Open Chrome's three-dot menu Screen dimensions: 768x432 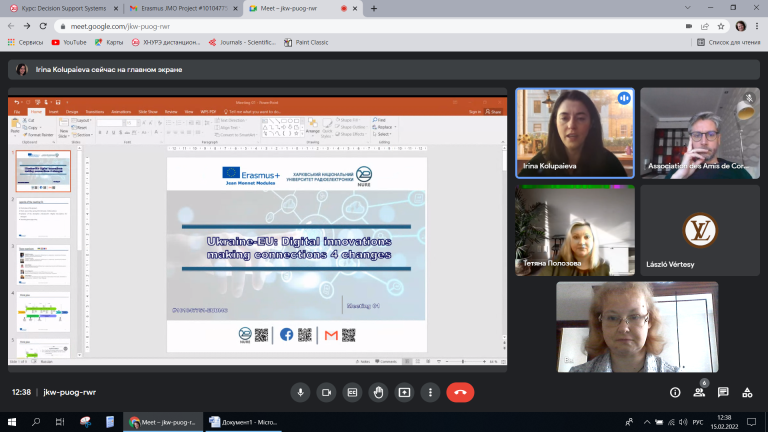[757, 26]
